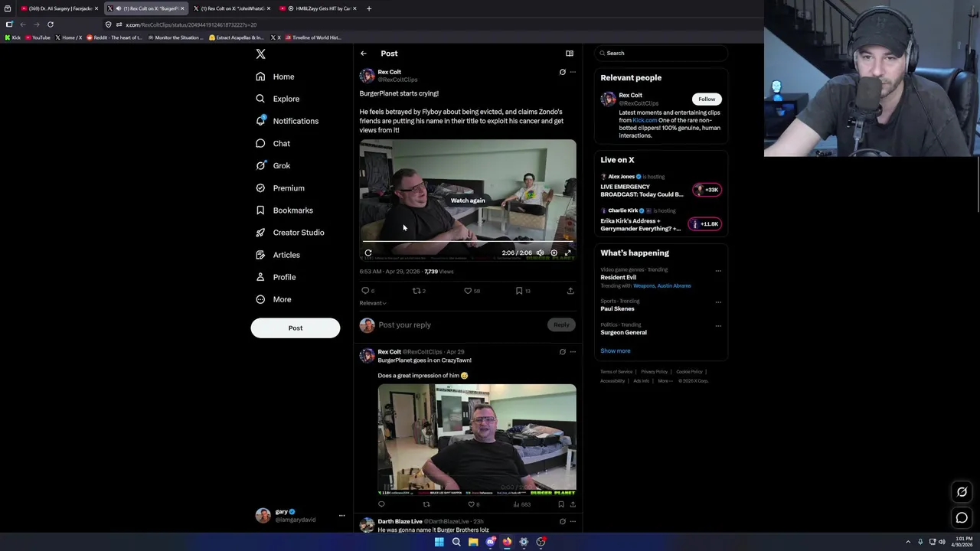Play the CrazyTawn reply video thumbnail

coord(477,440)
